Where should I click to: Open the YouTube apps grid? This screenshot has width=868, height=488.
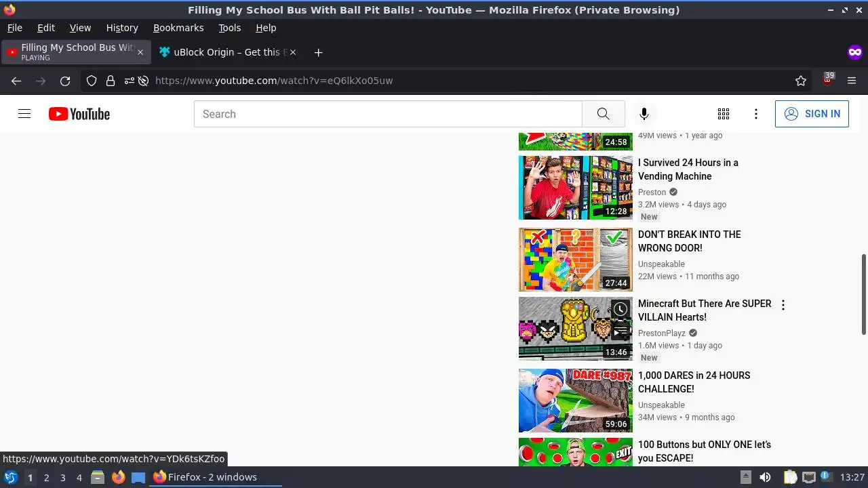click(724, 114)
